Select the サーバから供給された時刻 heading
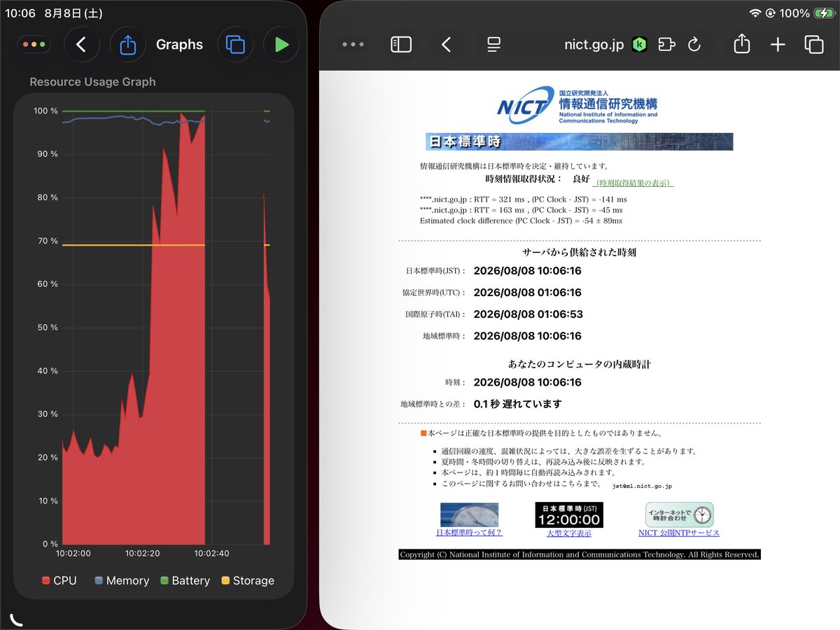 579,252
